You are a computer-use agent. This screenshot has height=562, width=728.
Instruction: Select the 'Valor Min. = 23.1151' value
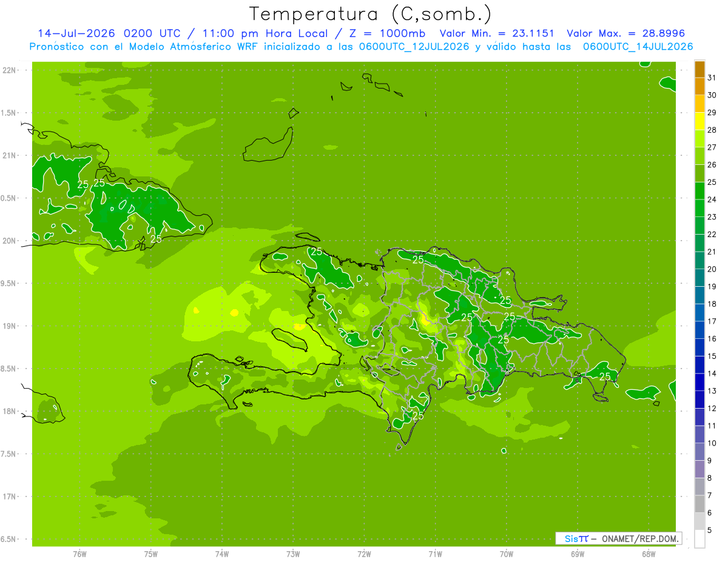point(497,33)
